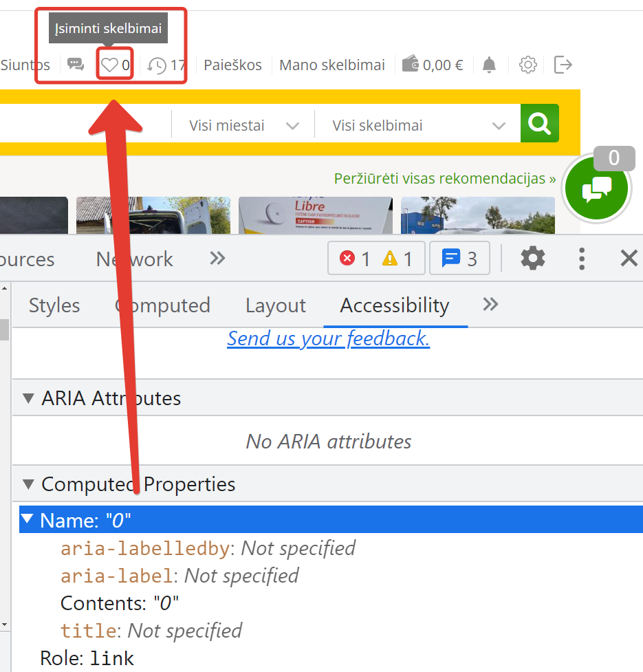
Task: Open the site settings gear outline icon
Action: 527,65
